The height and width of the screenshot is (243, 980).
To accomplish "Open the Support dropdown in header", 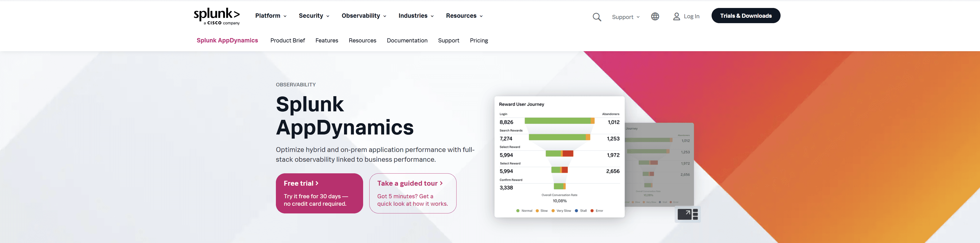I will [x=625, y=17].
